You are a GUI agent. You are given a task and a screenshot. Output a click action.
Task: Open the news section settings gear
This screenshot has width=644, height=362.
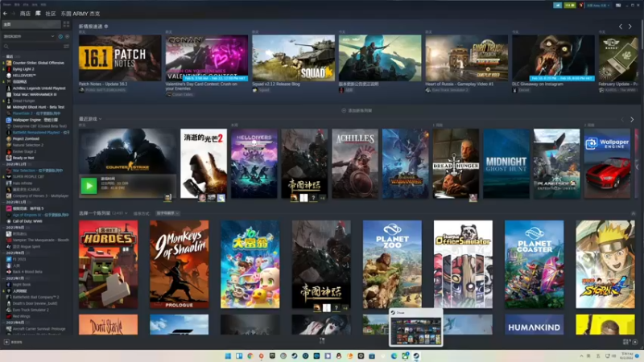106,27
